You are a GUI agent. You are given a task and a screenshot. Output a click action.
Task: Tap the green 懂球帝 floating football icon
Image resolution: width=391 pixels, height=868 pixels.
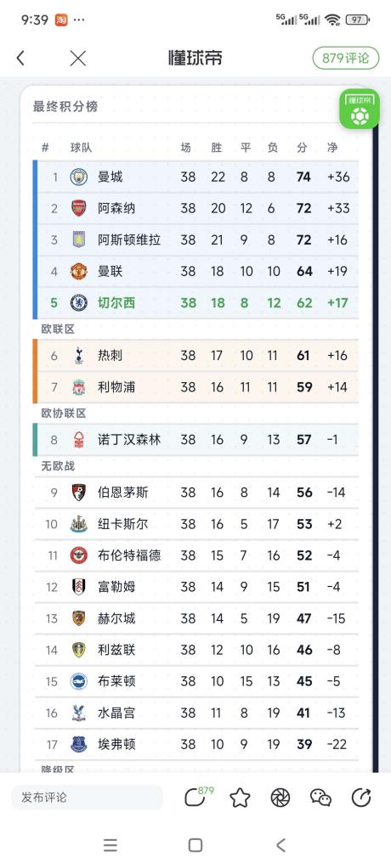click(x=360, y=109)
